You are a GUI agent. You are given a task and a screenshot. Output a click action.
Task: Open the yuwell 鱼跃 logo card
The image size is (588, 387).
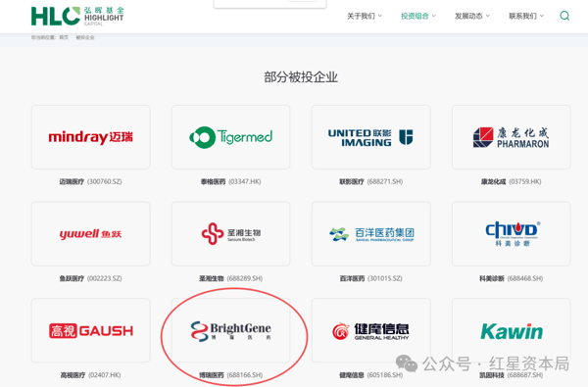click(x=91, y=233)
